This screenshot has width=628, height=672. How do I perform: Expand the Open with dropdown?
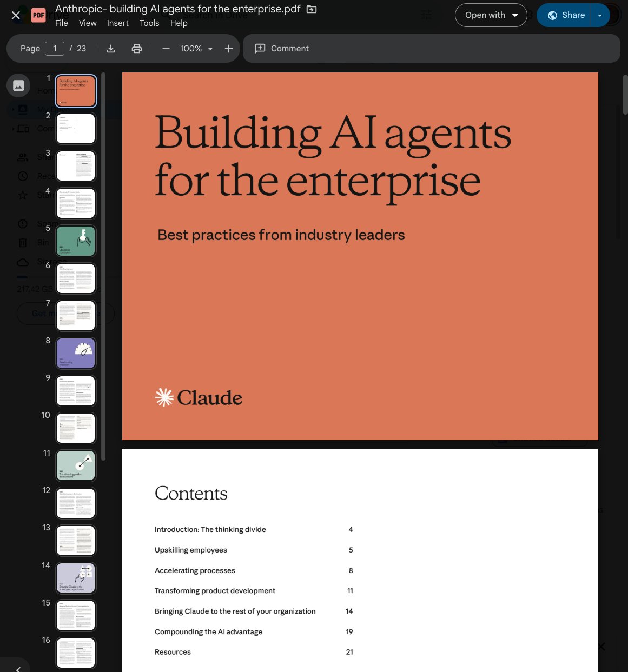coord(491,15)
